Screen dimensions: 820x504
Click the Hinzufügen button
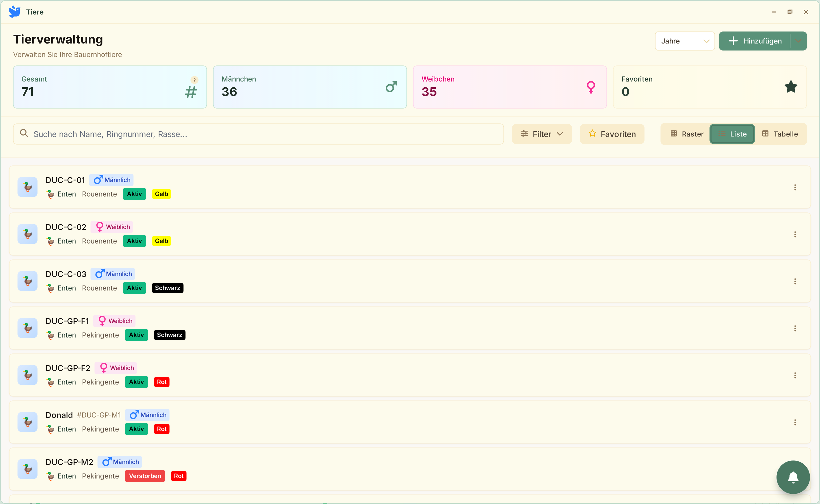(x=755, y=41)
